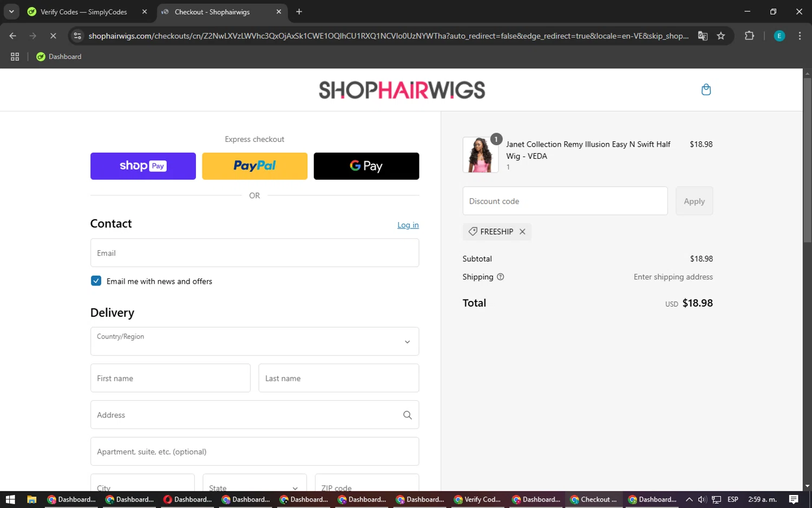Open the translate page icon
This screenshot has height=508, width=812.
tap(703, 36)
